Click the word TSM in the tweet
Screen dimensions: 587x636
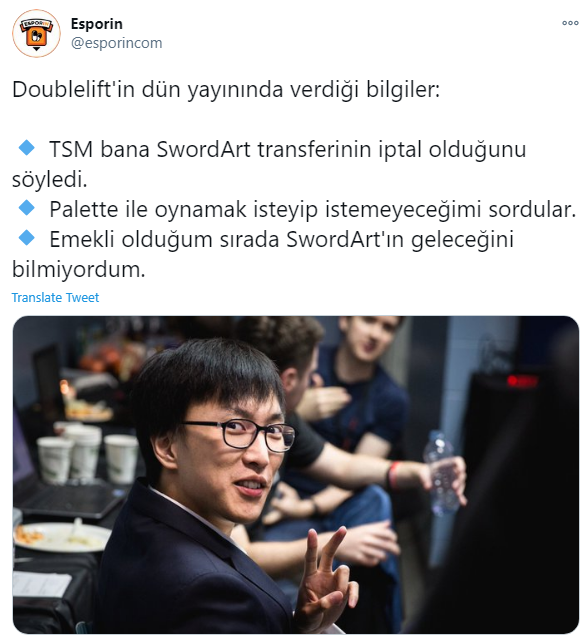click(71, 149)
